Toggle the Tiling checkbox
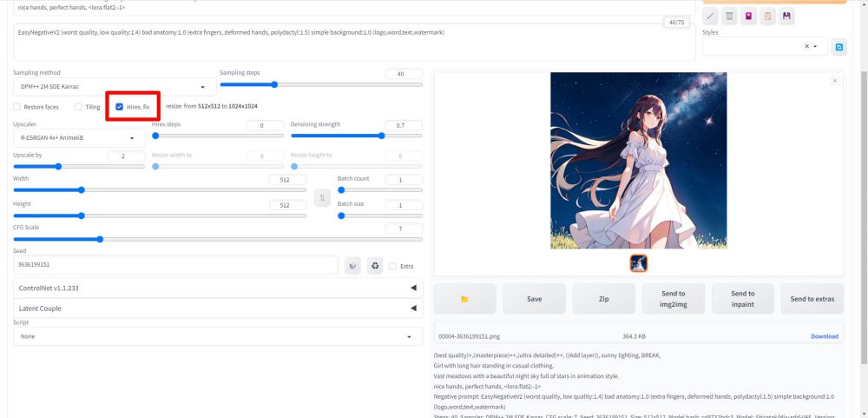The width and height of the screenshot is (868, 418). coord(79,107)
